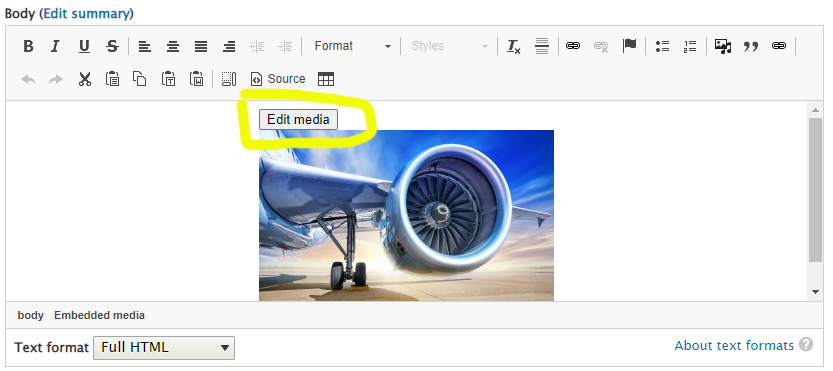Align text left

click(x=144, y=46)
